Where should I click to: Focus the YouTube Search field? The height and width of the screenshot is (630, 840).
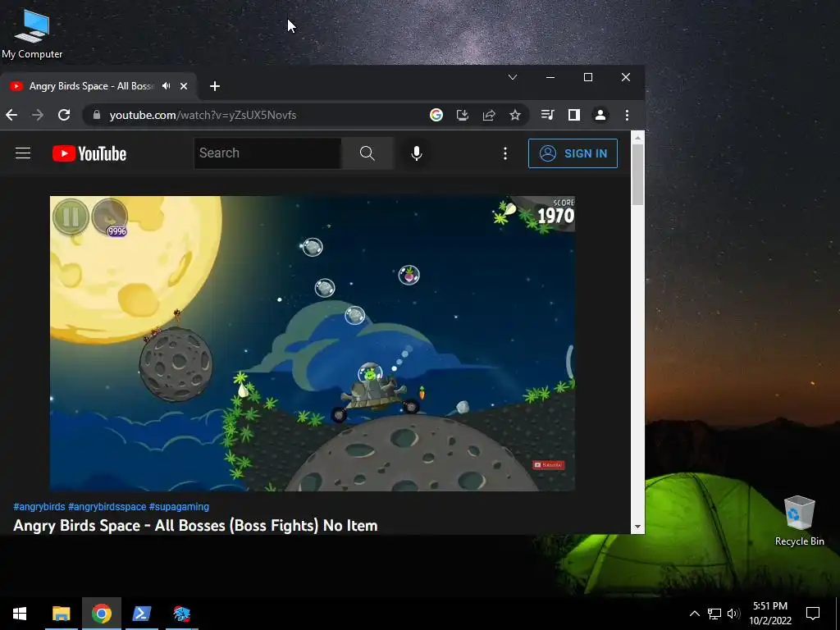coord(267,153)
